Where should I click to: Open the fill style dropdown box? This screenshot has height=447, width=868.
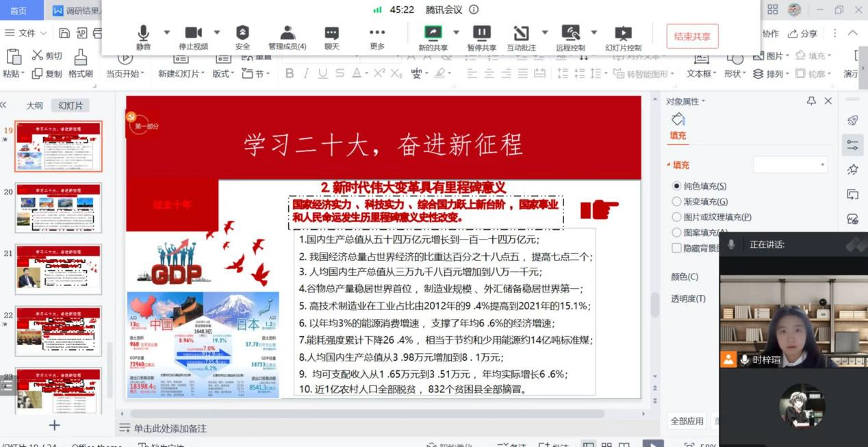tap(790, 165)
